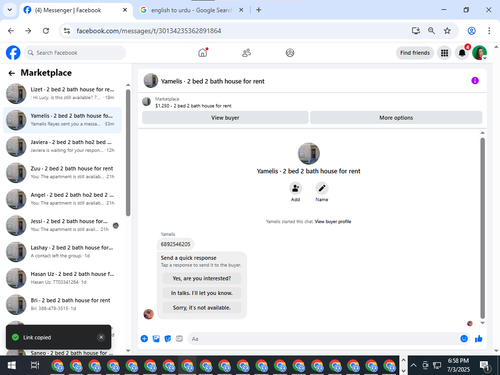Viewport: 500px width, 375px height.
Task: Click the 6892546205 message bubble
Action: tap(176, 244)
